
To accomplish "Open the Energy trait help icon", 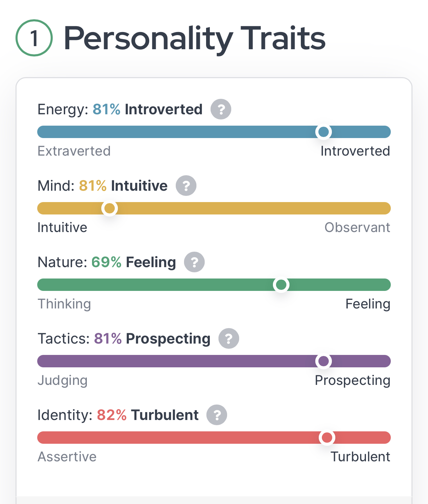I will point(221,109).
